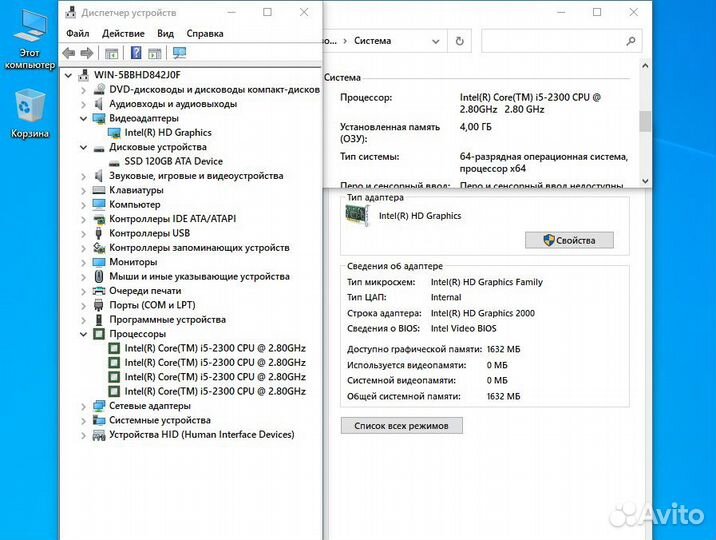Open the Справка menu
The height and width of the screenshot is (540, 716).
pos(205,33)
